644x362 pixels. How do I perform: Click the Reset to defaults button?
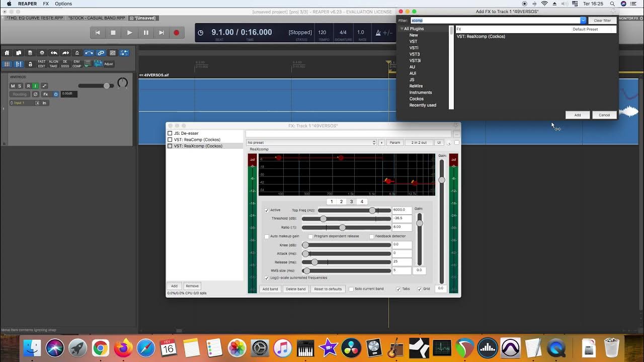point(328,289)
